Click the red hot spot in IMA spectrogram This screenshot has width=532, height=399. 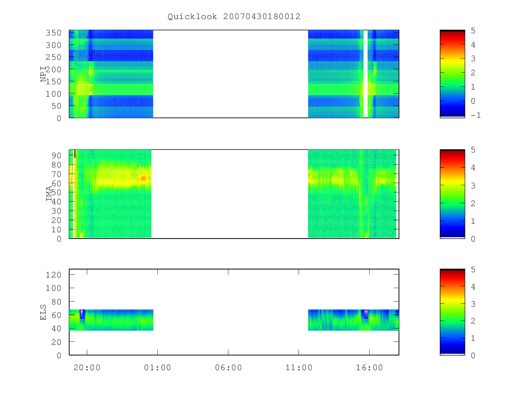(143, 178)
